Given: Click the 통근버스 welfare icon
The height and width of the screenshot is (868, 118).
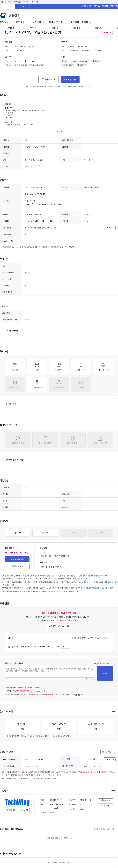Looking at the screenshot, I should [15, 367].
